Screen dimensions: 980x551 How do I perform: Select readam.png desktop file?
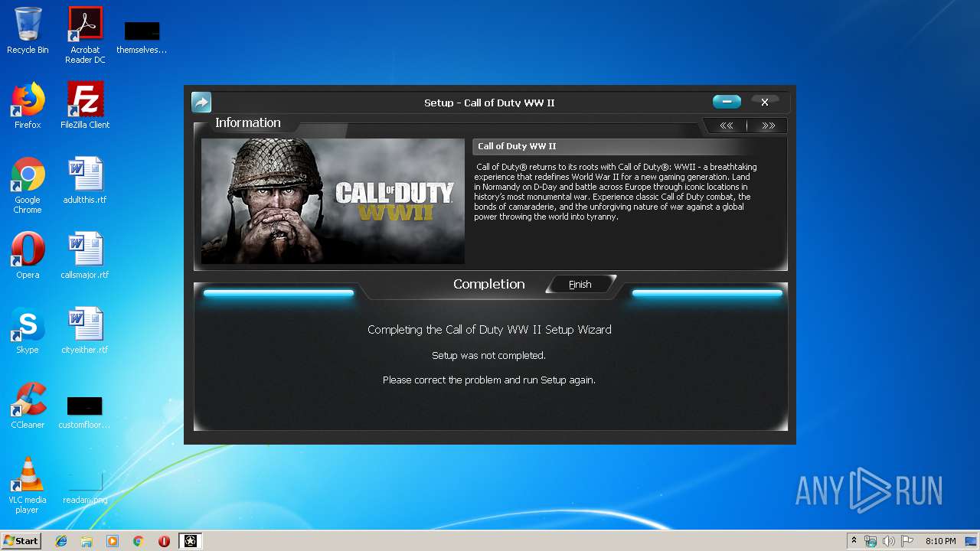point(85,487)
